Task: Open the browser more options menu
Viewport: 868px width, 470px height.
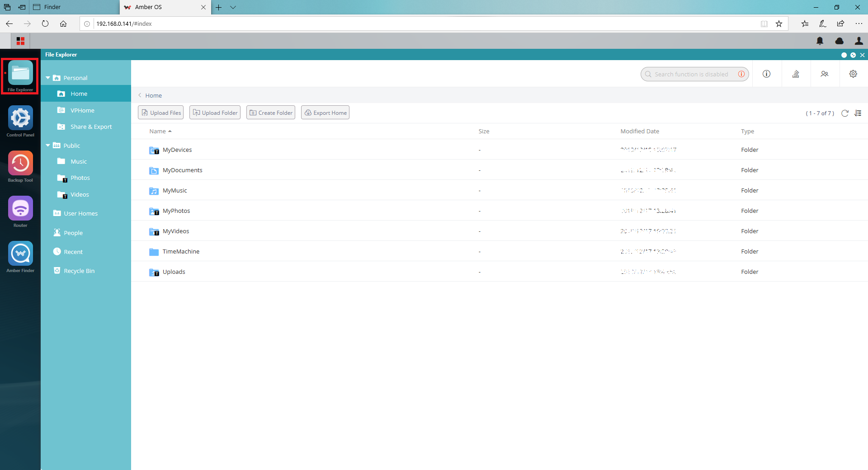Action: click(859, 23)
